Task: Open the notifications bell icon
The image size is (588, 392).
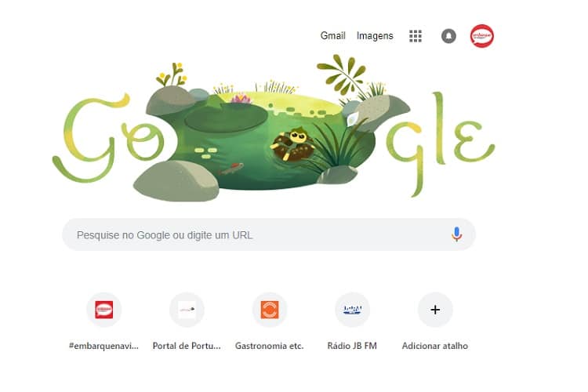Action: [x=448, y=36]
